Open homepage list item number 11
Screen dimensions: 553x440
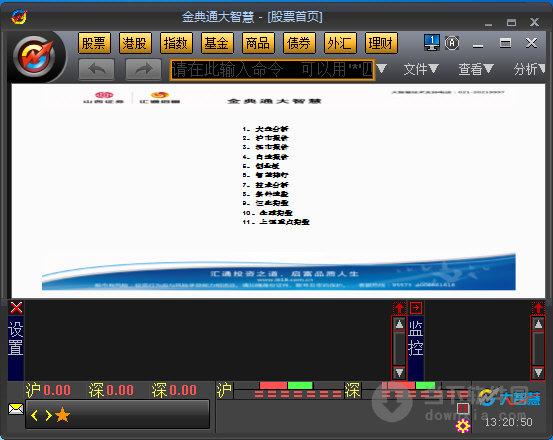(x=276, y=222)
